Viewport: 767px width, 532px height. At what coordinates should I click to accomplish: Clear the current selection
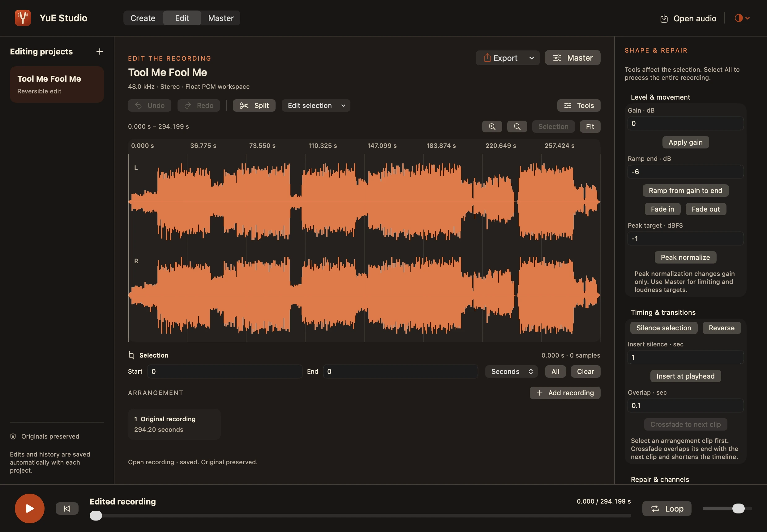(586, 372)
